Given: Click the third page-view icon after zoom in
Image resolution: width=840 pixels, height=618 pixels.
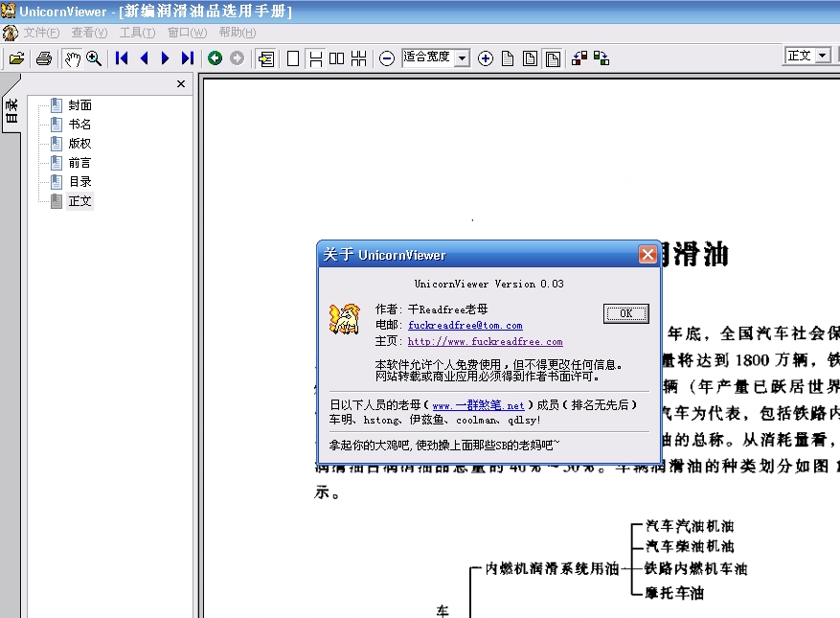Looking at the screenshot, I should point(553,57).
